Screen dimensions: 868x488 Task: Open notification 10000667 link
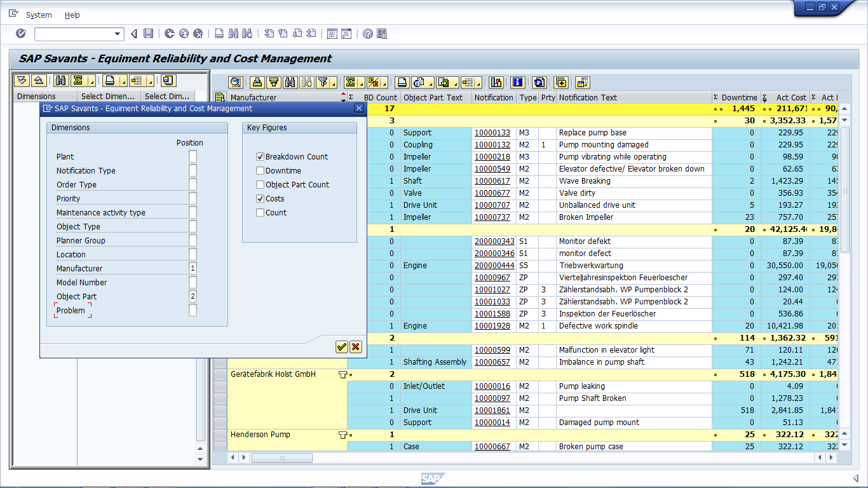(492, 447)
